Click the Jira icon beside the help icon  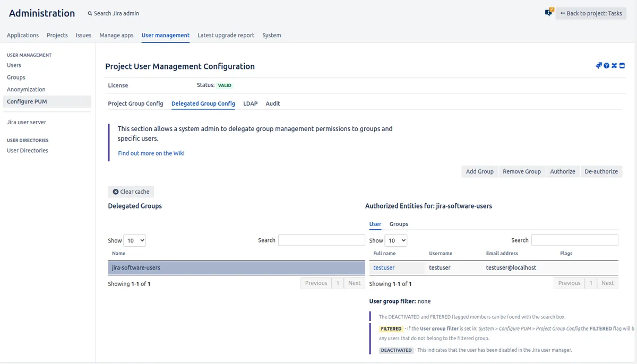pyautogui.click(x=599, y=66)
